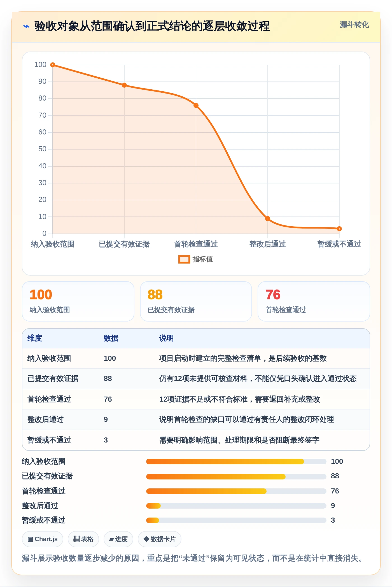Image resolution: width=392 pixels, height=587 pixels.
Task: Click the 表格 tag chip
Action: click(x=83, y=539)
